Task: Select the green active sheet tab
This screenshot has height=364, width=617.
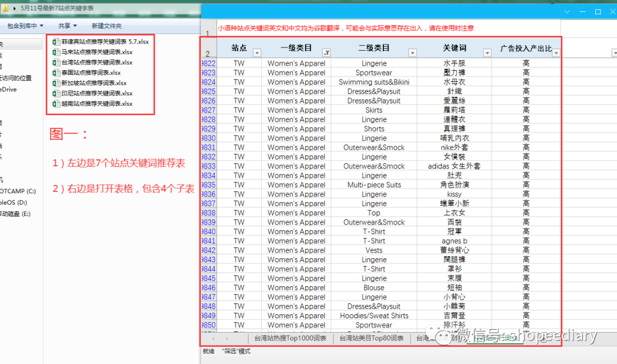Action: (495, 338)
